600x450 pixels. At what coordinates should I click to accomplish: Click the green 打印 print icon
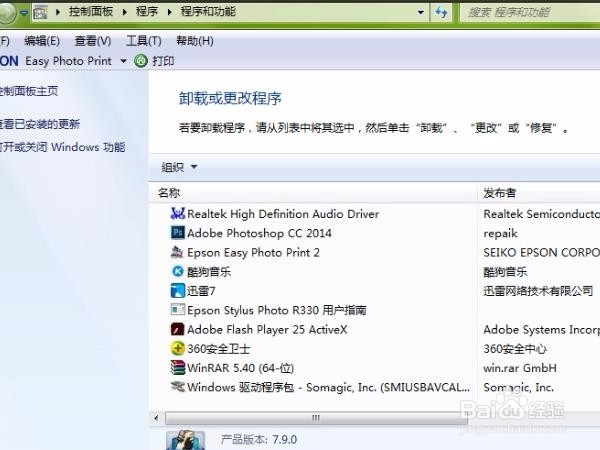tap(141, 61)
